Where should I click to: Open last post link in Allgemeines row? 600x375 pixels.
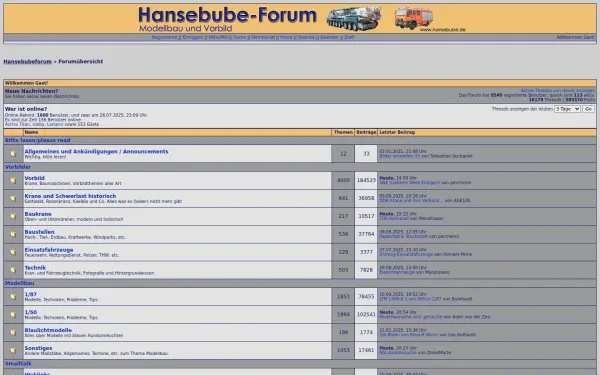[x=399, y=156]
